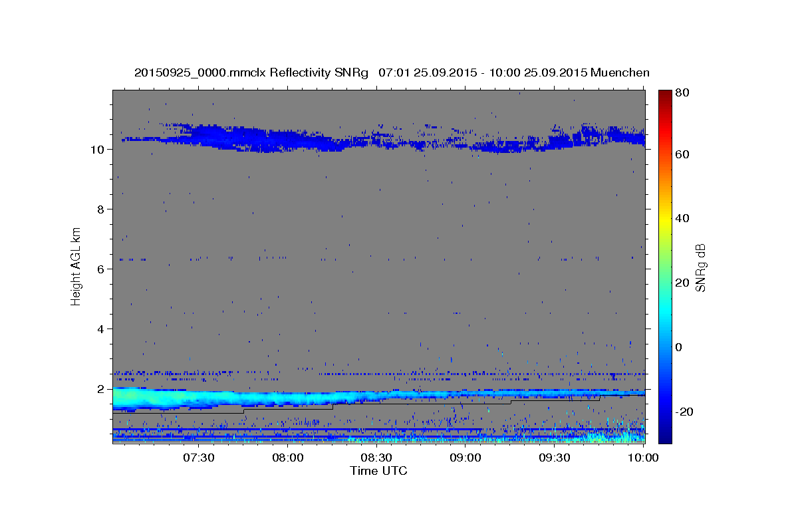Click the dark blue bottom of colorbar
The height and width of the screenshot is (532, 798).
click(x=664, y=436)
